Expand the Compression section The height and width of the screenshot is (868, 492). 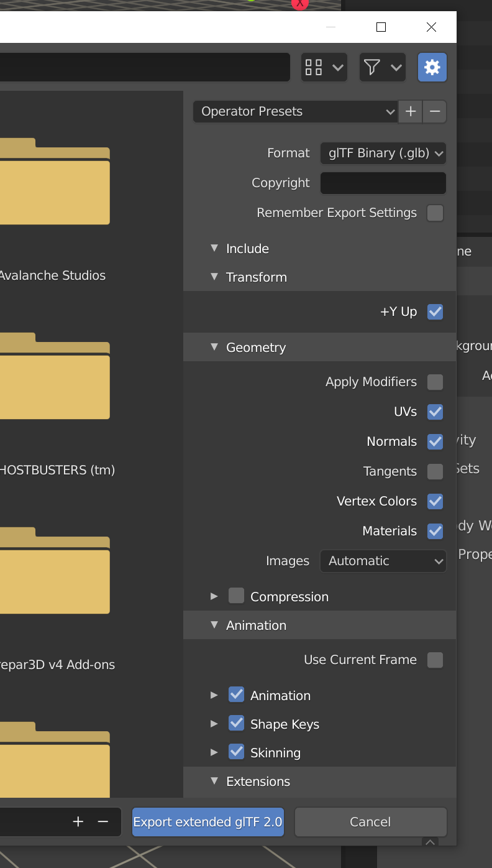pyautogui.click(x=214, y=596)
